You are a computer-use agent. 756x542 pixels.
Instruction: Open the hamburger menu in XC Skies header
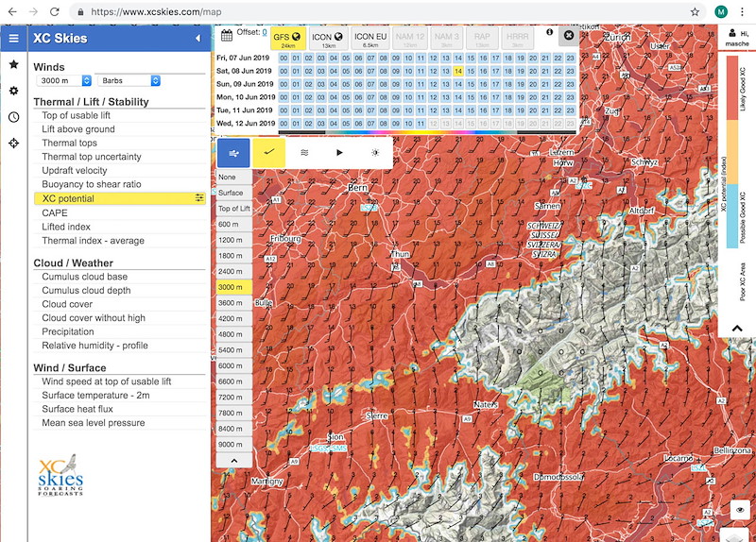[13, 38]
